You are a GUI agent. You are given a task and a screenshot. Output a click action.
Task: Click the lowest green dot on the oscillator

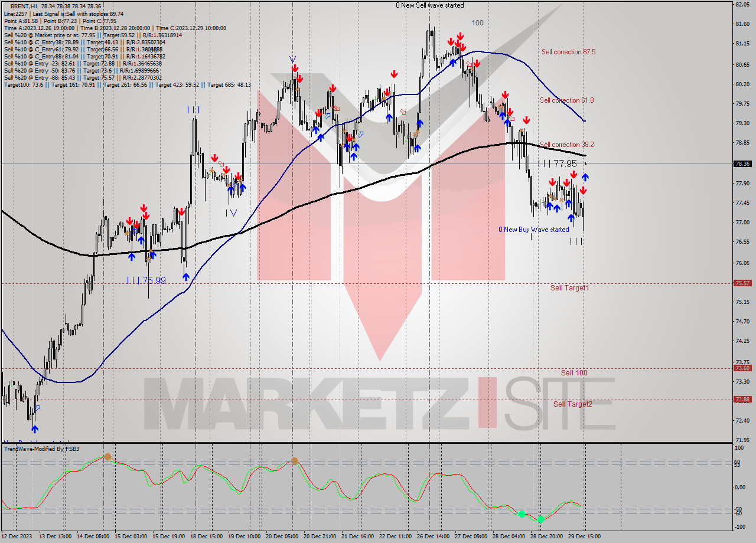(x=540, y=519)
